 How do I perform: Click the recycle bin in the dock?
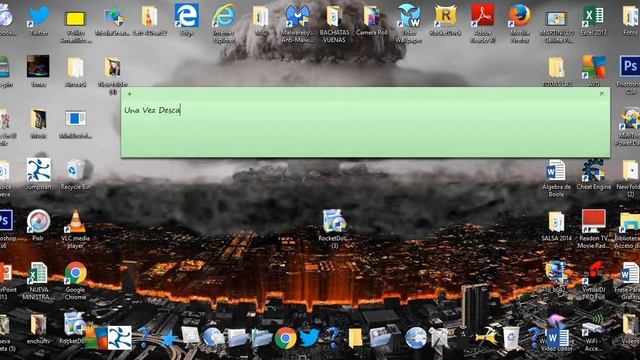[x=511, y=338]
